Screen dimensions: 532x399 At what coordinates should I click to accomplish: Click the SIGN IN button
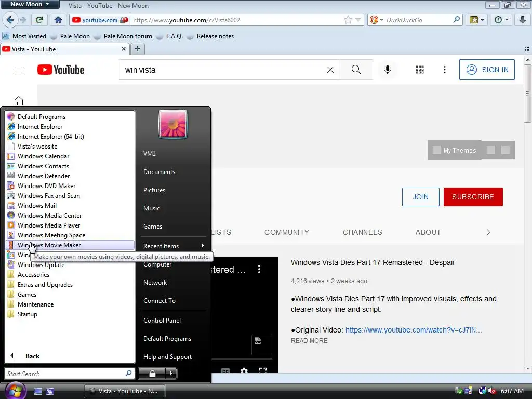point(487,70)
